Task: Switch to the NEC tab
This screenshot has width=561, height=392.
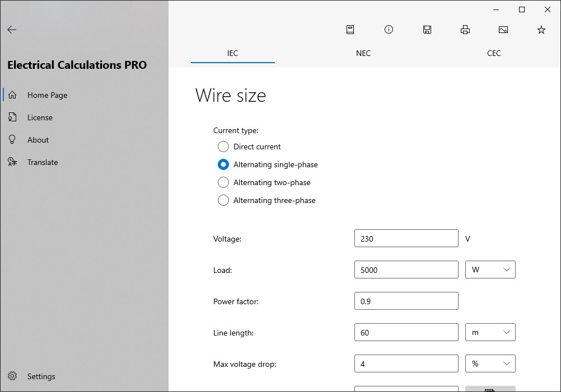Action: [x=363, y=54]
